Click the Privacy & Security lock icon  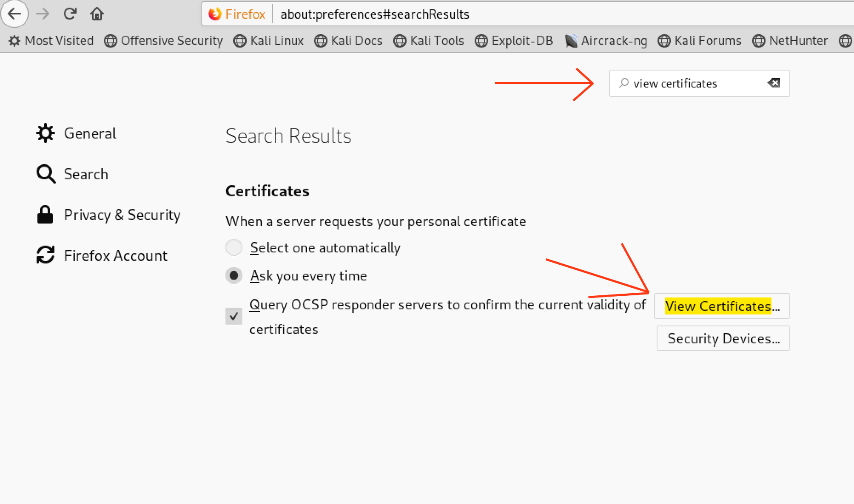point(45,215)
